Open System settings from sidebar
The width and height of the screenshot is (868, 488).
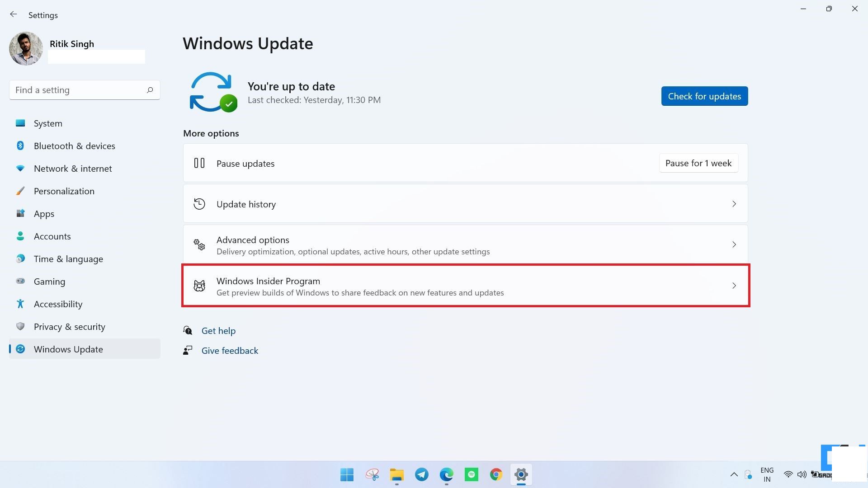click(x=47, y=123)
